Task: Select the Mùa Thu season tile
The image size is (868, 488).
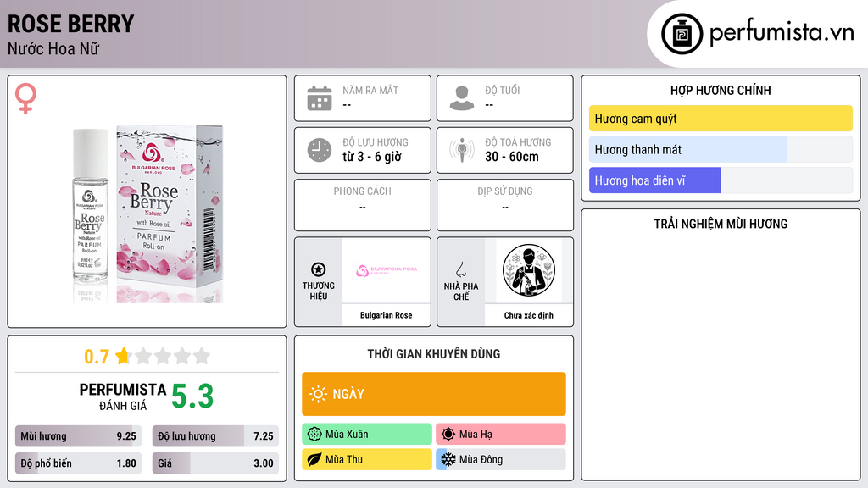Action: coord(367,459)
